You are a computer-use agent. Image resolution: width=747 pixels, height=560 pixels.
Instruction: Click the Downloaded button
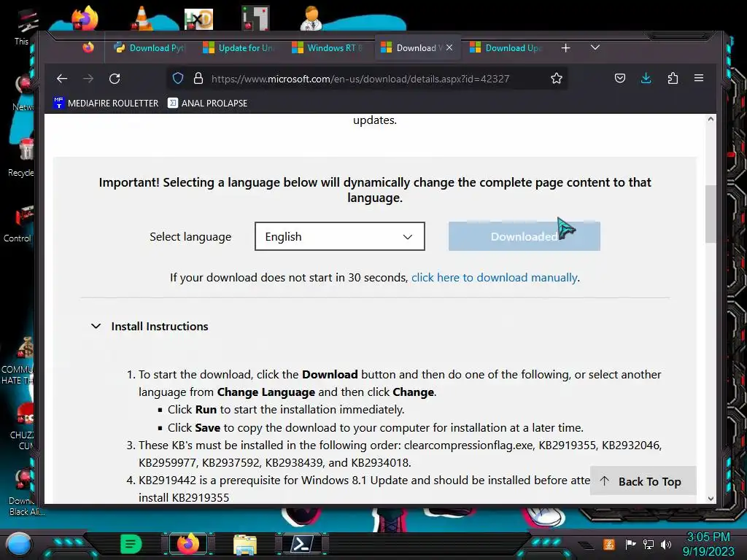[x=524, y=236]
